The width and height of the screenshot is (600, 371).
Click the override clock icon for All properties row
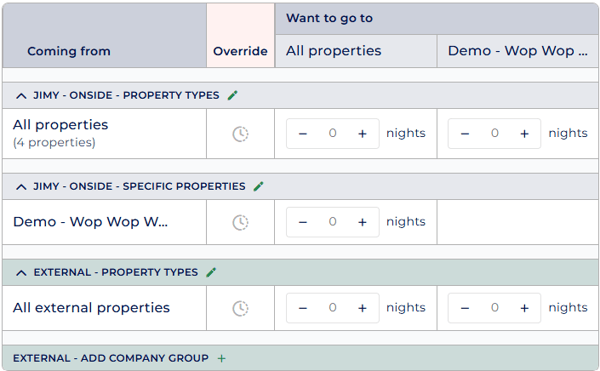click(x=240, y=134)
